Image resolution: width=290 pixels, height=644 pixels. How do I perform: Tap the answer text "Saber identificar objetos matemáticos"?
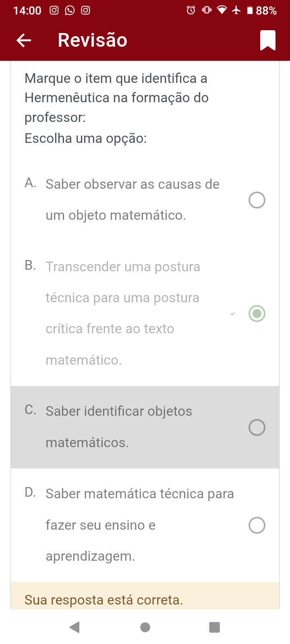point(119,427)
